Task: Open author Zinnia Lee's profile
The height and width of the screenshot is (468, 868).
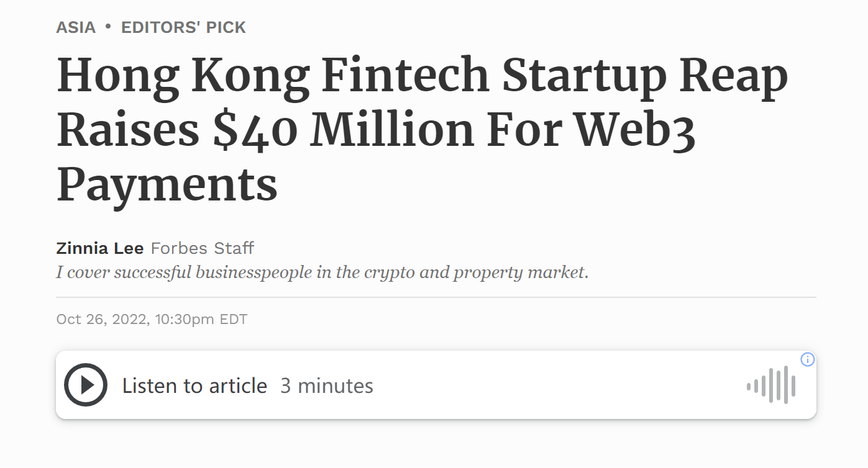Action: tap(100, 249)
